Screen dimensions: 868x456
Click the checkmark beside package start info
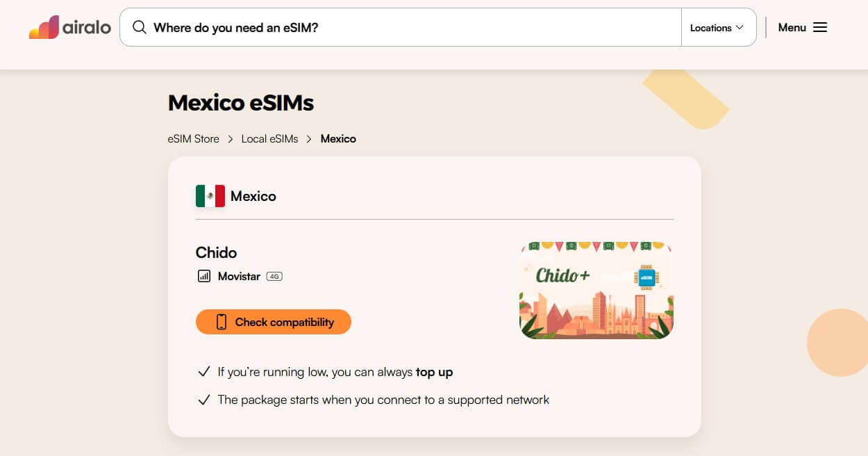coord(203,399)
